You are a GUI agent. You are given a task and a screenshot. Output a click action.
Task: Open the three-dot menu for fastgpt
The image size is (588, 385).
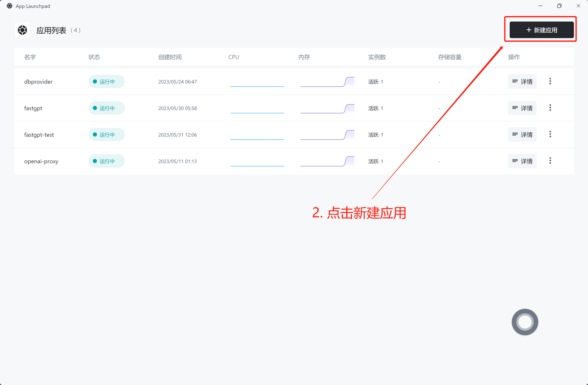pyautogui.click(x=550, y=108)
